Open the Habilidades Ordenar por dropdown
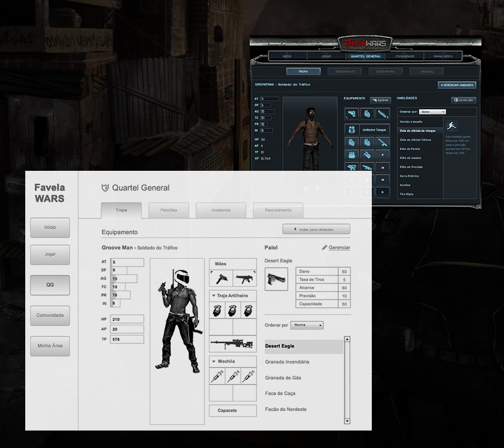This screenshot has width=504, height=448. (x=432, y=111)
